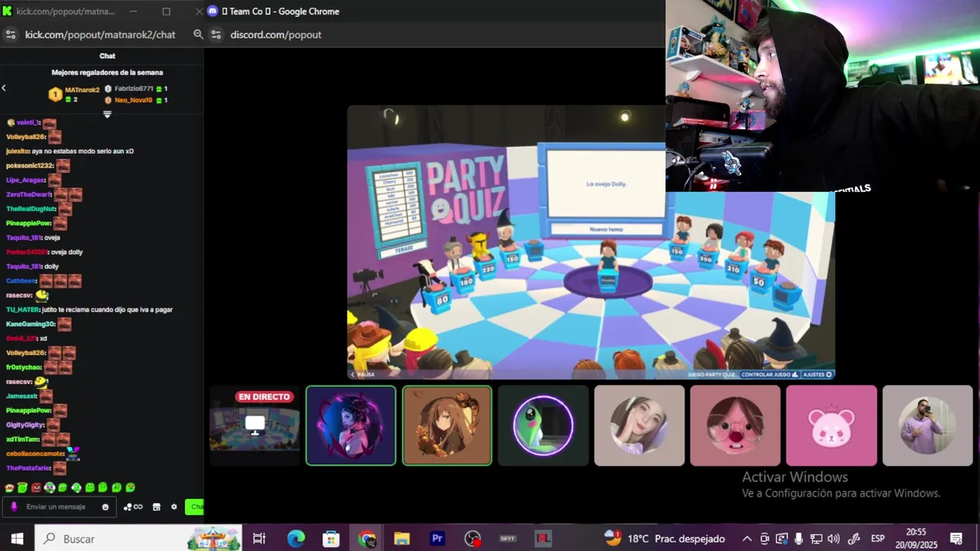Click the Nuevo tema button in game

(x=606, y=229)
